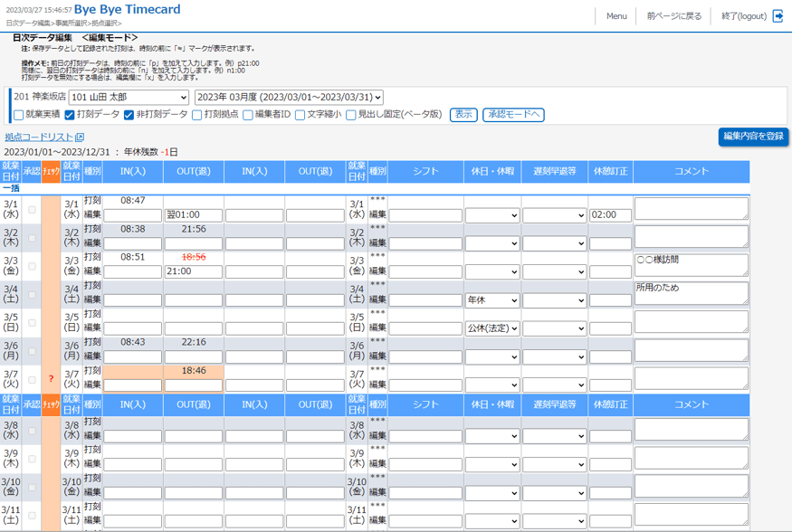The width and height of the screenshot is (792, 532).
Task: Enable the 文字縮小 checkbox
Action: 300,115
